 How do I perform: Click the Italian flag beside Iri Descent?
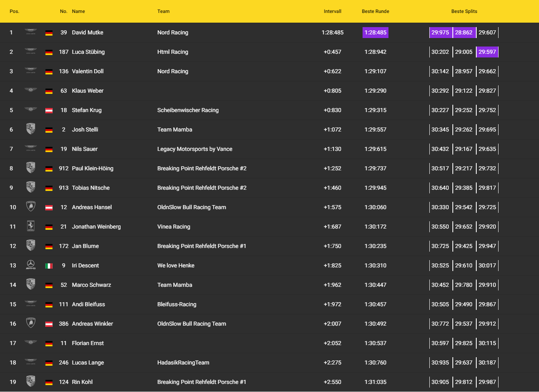coord(49,266)
